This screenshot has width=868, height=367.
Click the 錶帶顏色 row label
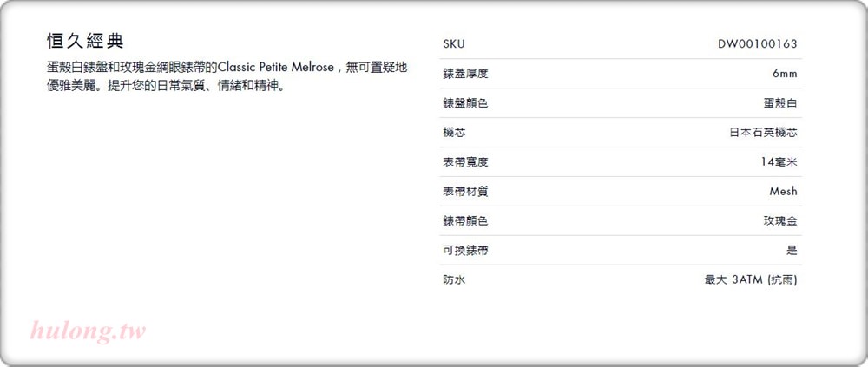(465, 221)
